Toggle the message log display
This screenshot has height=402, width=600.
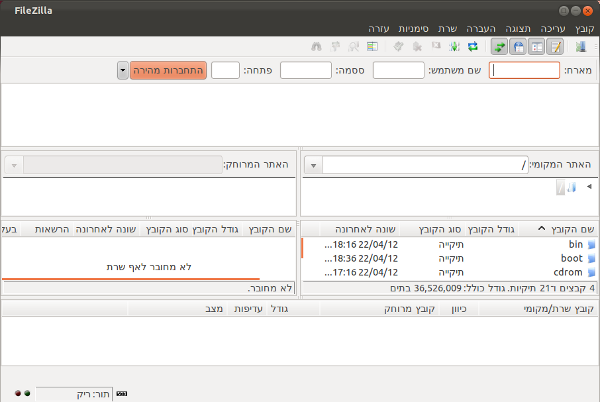(555, 47)
